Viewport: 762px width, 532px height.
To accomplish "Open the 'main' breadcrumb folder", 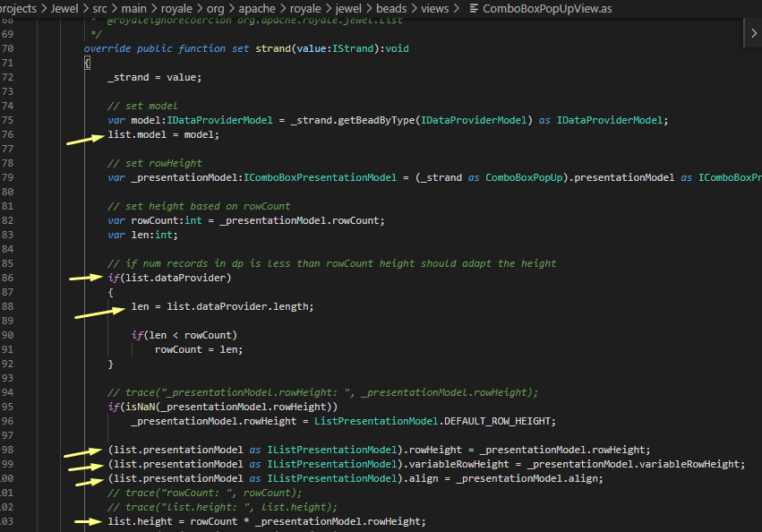I will click(x=133, y=8).
